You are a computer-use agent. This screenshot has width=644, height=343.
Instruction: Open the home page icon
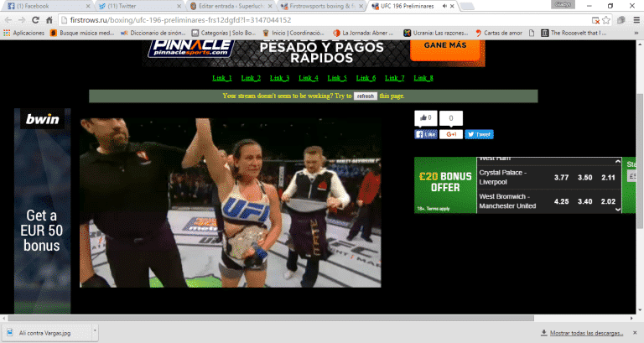[x=49, y=20]
